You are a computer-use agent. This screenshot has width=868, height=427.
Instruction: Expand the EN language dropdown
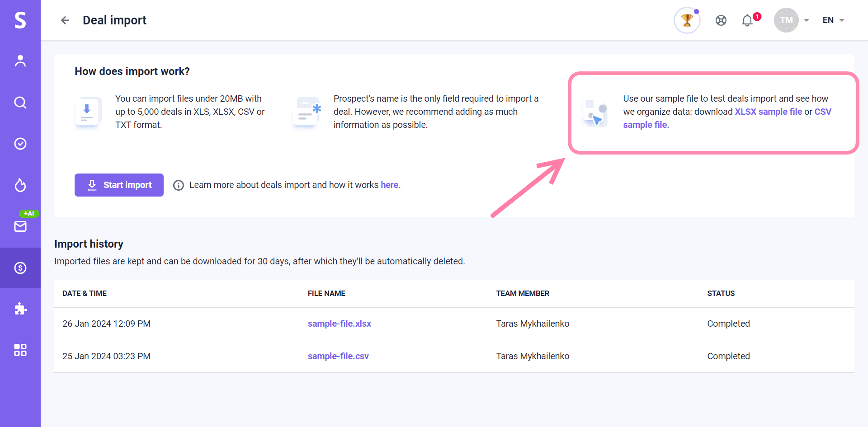(x=833, y=20)
